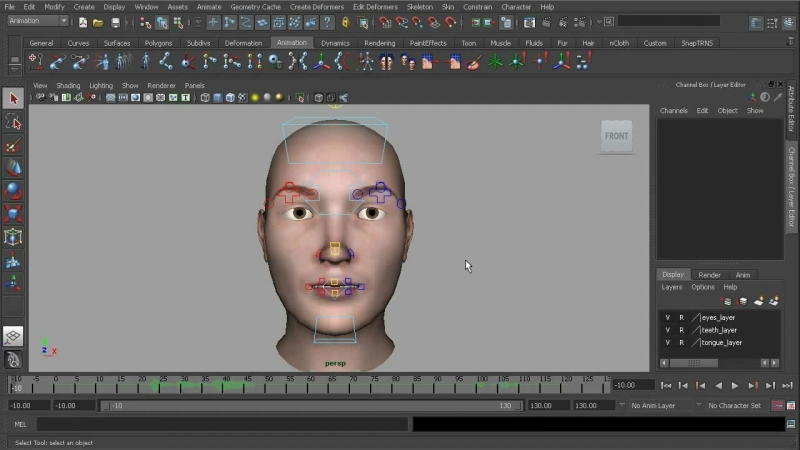Open the script editor icon

(791, 424)
